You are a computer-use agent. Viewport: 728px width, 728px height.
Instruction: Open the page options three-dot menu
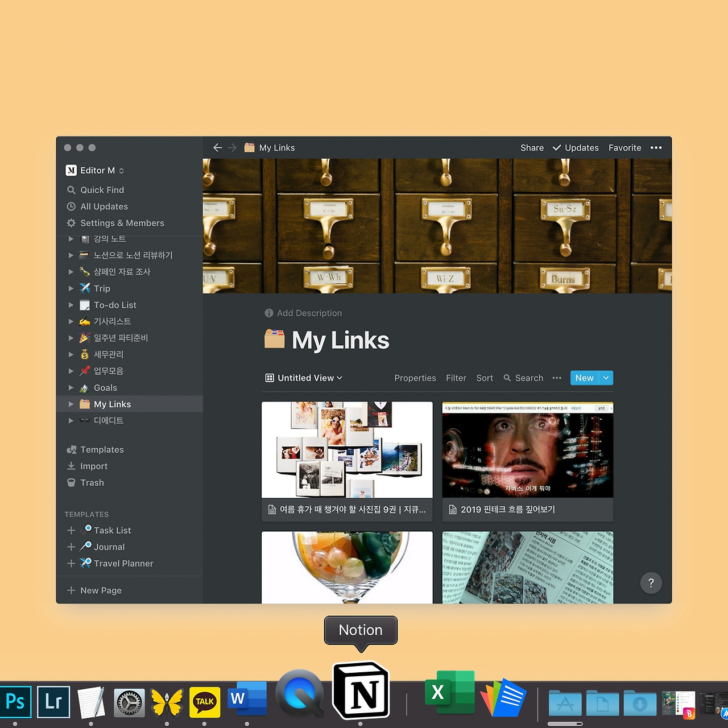[x=656, y=147]
